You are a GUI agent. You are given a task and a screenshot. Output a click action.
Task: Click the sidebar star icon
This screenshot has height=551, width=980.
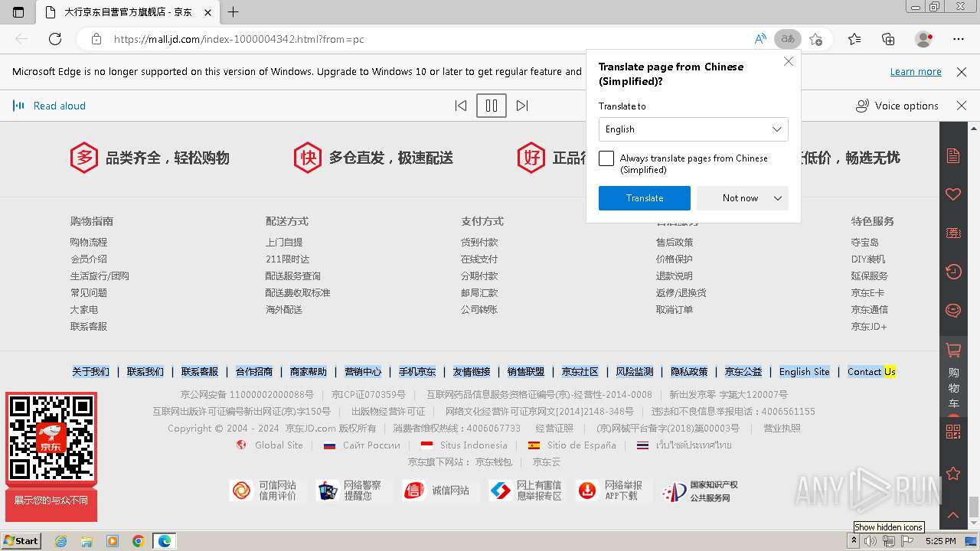pyautogui.click(x=953, y=474)
